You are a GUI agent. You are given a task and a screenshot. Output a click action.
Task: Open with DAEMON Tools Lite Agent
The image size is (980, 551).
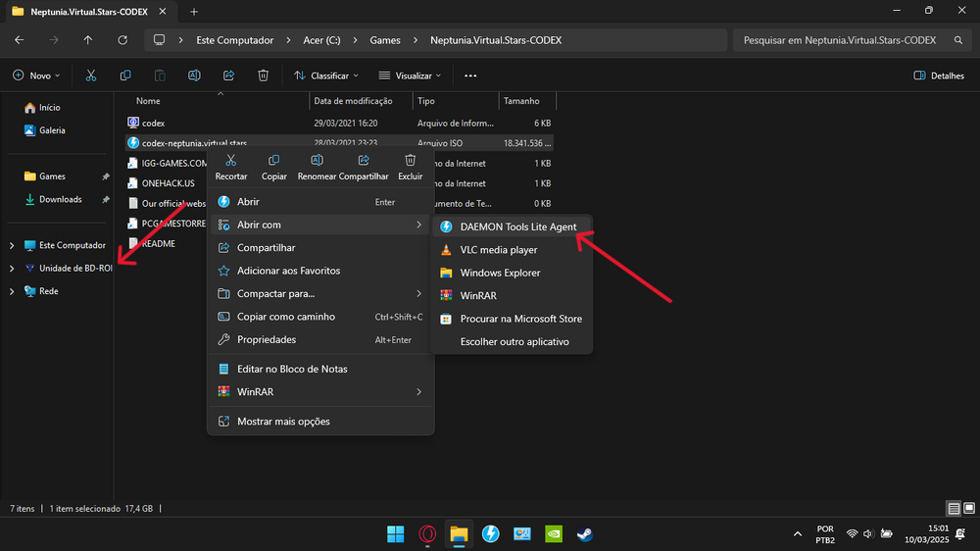pos(512,226)
